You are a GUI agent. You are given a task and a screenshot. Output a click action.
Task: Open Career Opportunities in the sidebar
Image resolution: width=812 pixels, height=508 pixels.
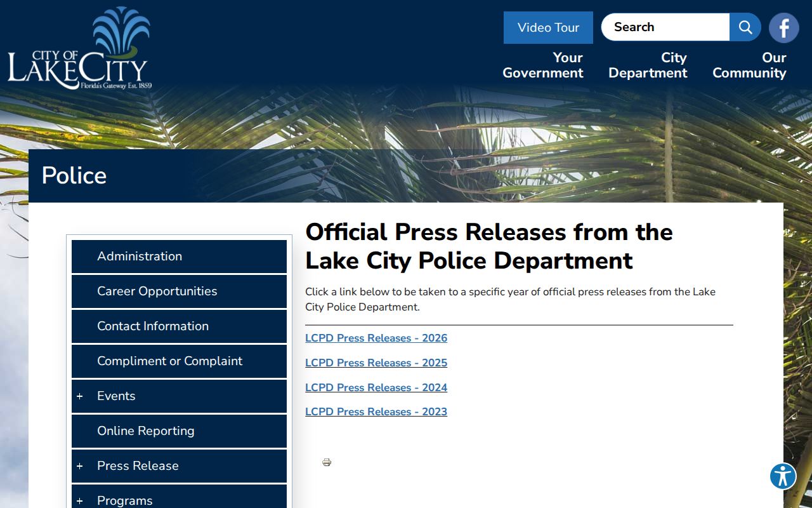click(179, 291)
